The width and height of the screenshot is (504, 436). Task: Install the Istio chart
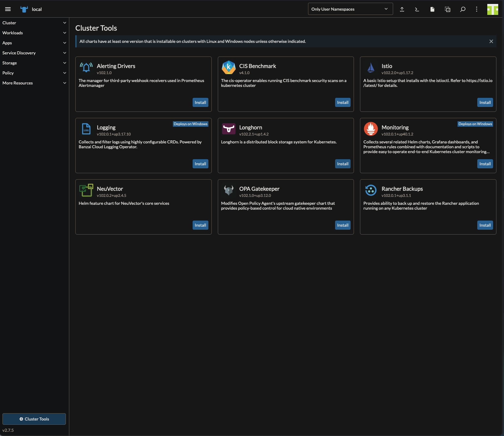pyautogui.click(x=485, y=102)
